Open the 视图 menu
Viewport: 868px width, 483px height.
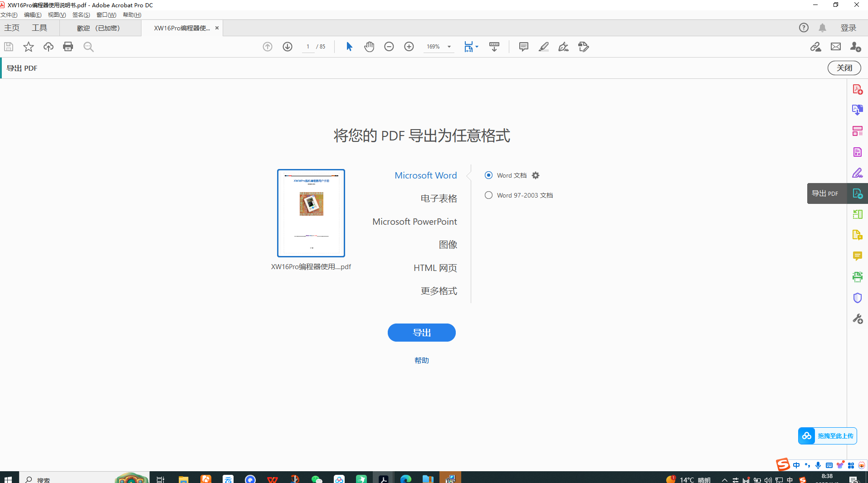57,15
